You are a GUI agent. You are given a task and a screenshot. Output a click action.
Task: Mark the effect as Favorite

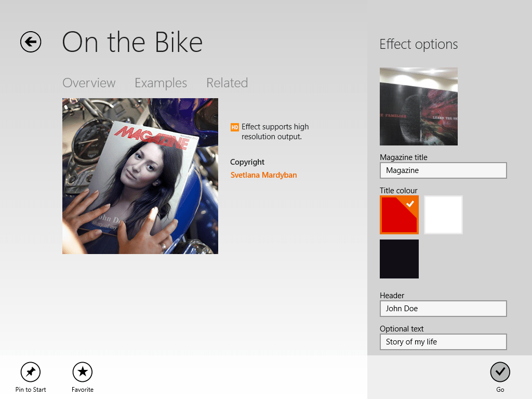click(83, 372)
